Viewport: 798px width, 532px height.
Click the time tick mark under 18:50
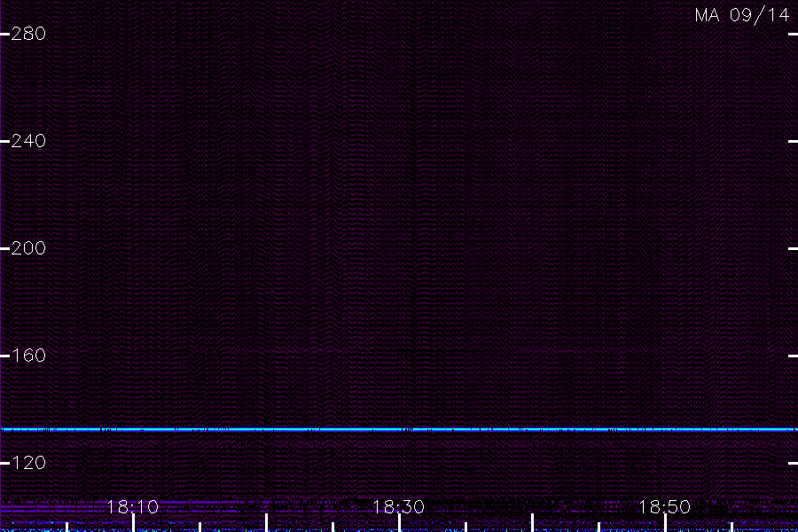click(x=665, y=523)
